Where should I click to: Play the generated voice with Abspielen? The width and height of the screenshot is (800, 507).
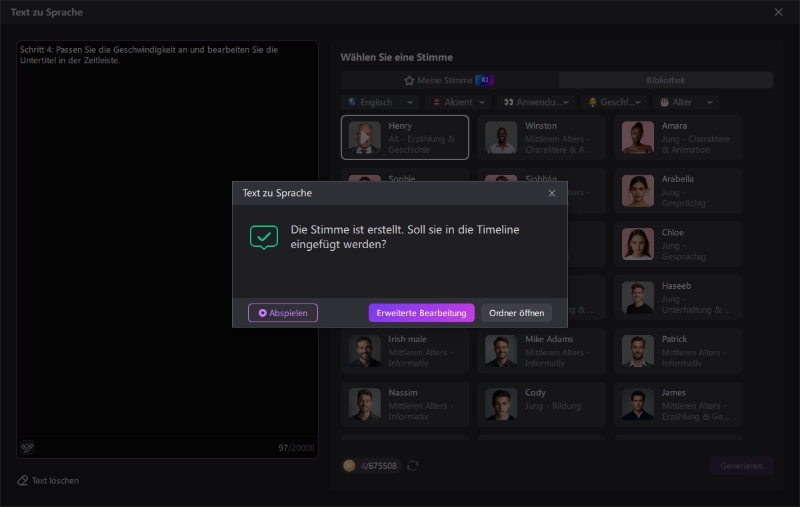pos(282,313)
